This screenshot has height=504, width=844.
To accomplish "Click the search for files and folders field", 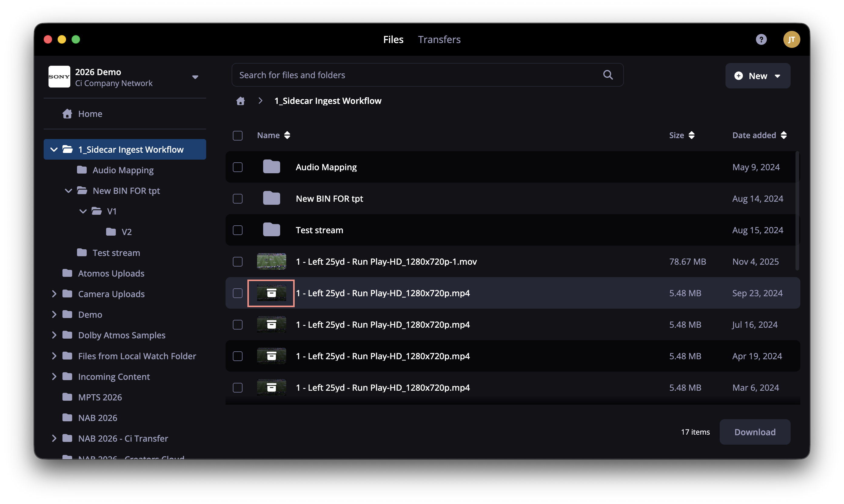I will coord(428,75).
